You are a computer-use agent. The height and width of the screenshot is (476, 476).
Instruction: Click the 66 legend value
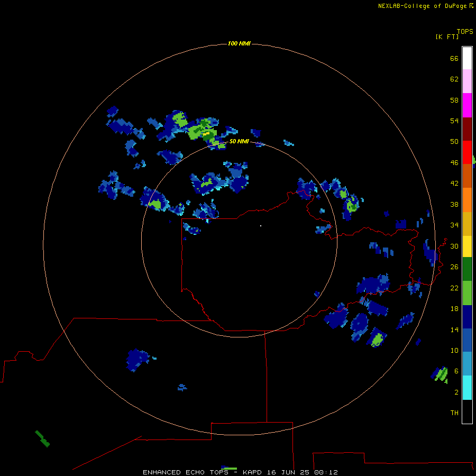point(454,58)
